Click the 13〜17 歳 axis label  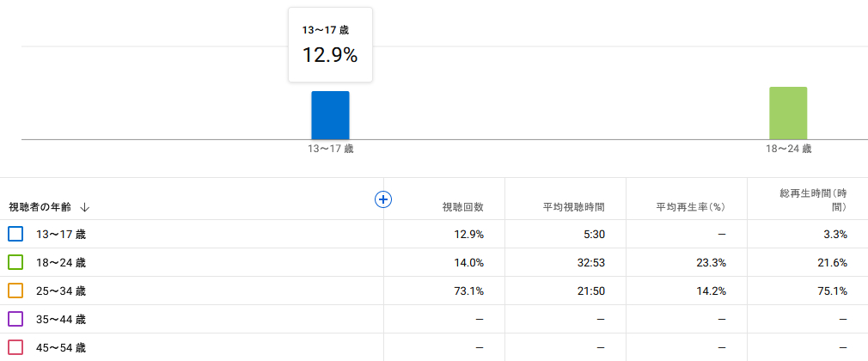[331, 149]
